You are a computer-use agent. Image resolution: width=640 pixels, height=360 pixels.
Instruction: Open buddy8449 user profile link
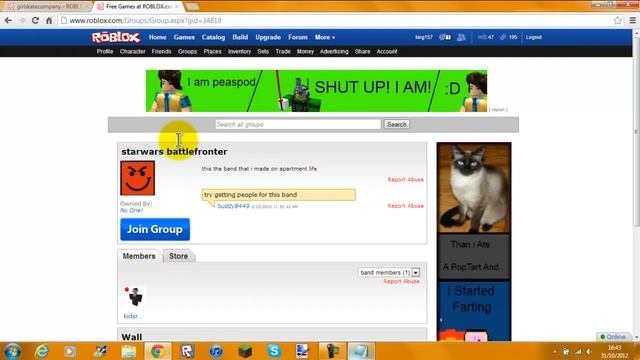coord(233,206)
